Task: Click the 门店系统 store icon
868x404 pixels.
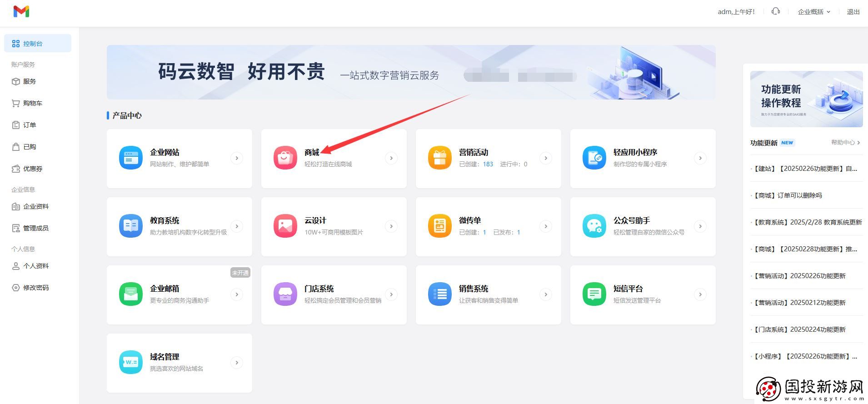Action: point(285,294)
